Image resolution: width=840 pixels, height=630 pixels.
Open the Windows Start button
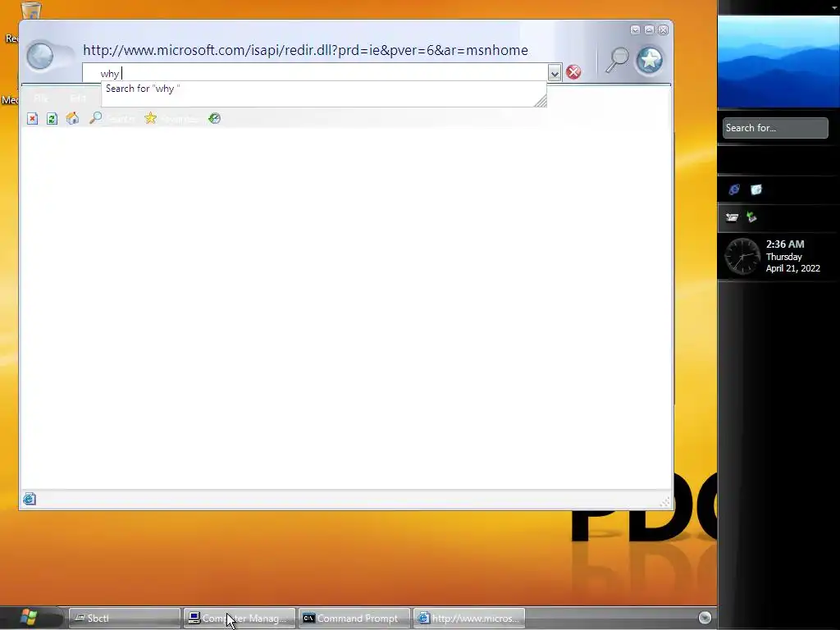click(x=29, y=617)
